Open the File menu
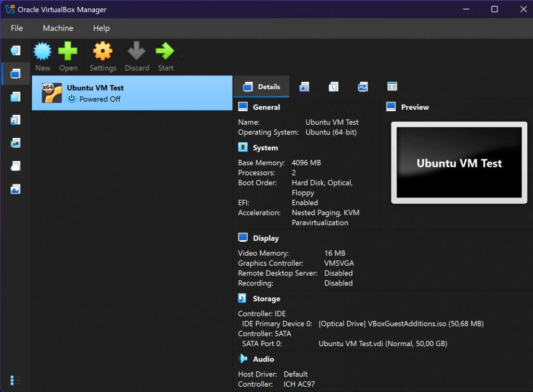Viewport: 533px width, 392px height. (x=17, y=28)
